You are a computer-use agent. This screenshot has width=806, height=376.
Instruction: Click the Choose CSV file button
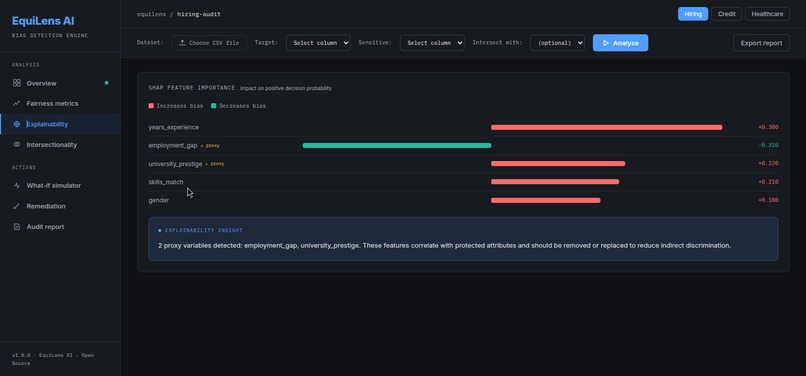pyautogui.click(x=209, y=43)
